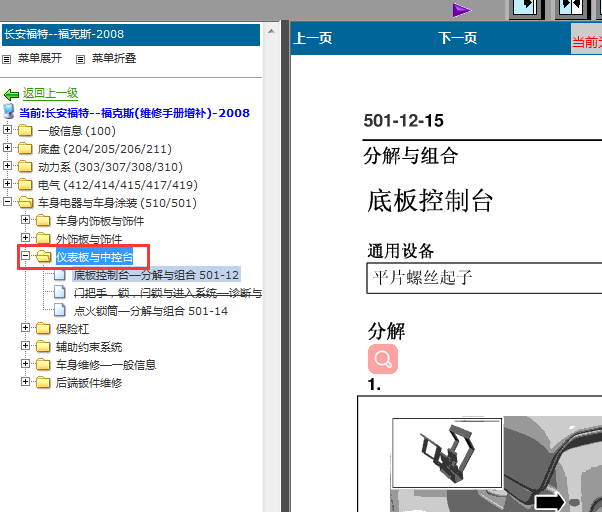Expand the 一般信息 (100) node
The width and height of the screenshot is (602, 512).
click(7, 130)
